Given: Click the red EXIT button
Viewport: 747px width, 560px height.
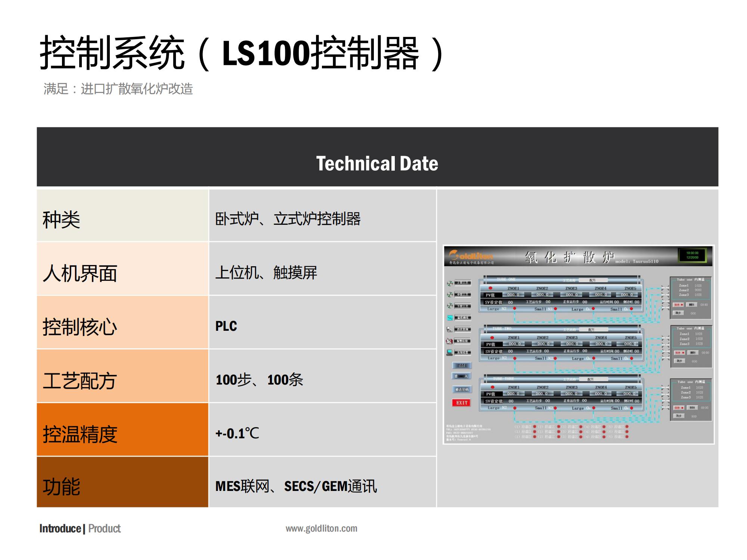Looking at the screenshot, I should pyautogui.click(x=462, y=403).
